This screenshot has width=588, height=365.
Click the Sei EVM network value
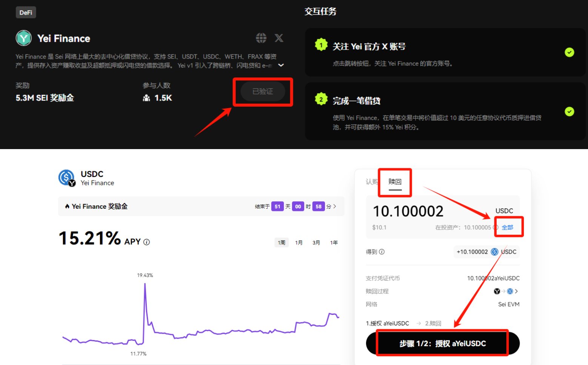[509, 304]
